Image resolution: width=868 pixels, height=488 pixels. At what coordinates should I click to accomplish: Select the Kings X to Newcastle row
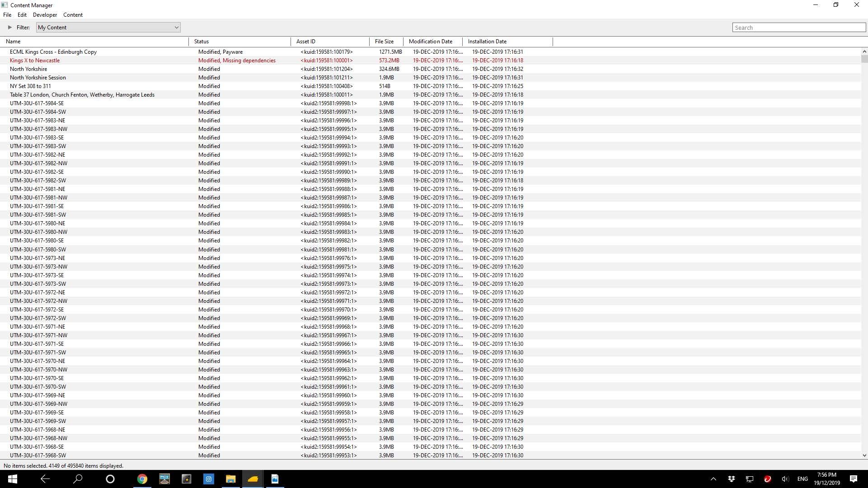tap(35, 60)
